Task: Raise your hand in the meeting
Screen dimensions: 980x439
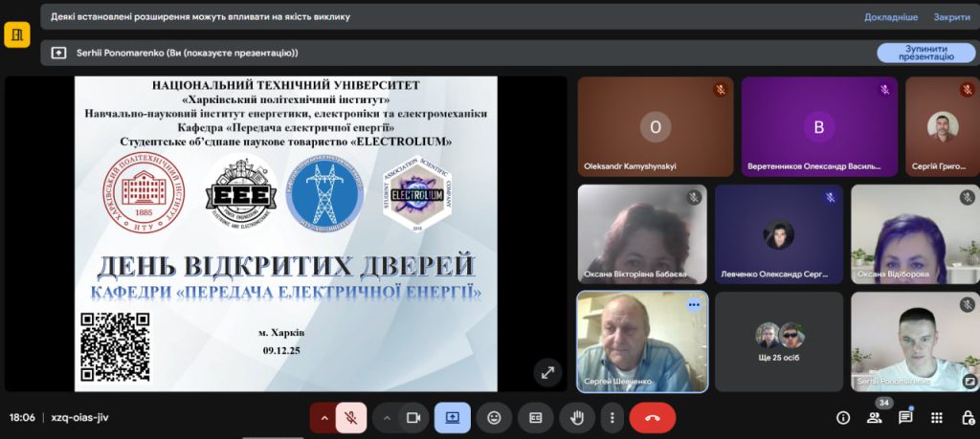Action: pyautogui.click(x=578, y=418)
